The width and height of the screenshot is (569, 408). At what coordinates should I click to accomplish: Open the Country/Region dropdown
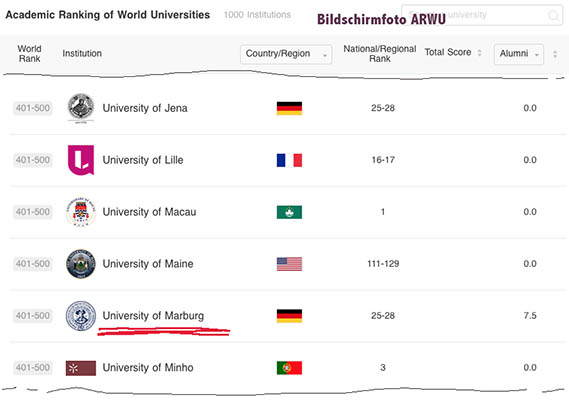point(286,54)
